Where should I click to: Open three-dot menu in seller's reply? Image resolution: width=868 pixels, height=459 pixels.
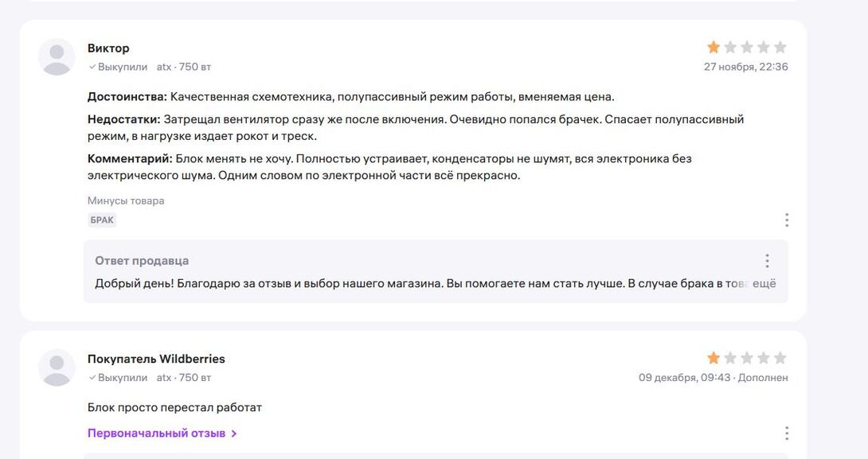coord(767,261)
